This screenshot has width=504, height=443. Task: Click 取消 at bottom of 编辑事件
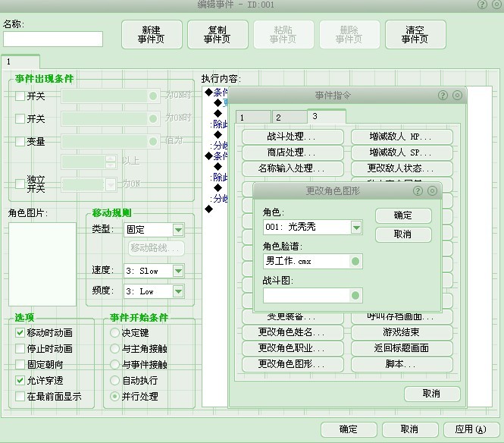(x=410, y=429)
